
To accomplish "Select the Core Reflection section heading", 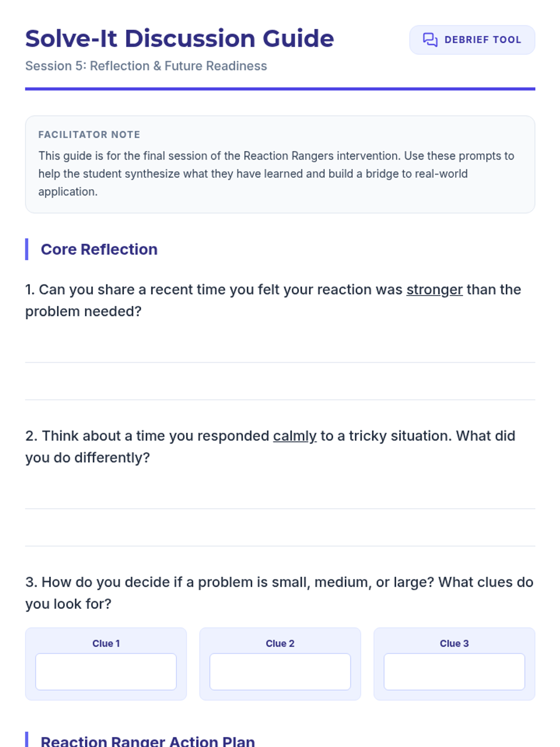I will point(99,249).
